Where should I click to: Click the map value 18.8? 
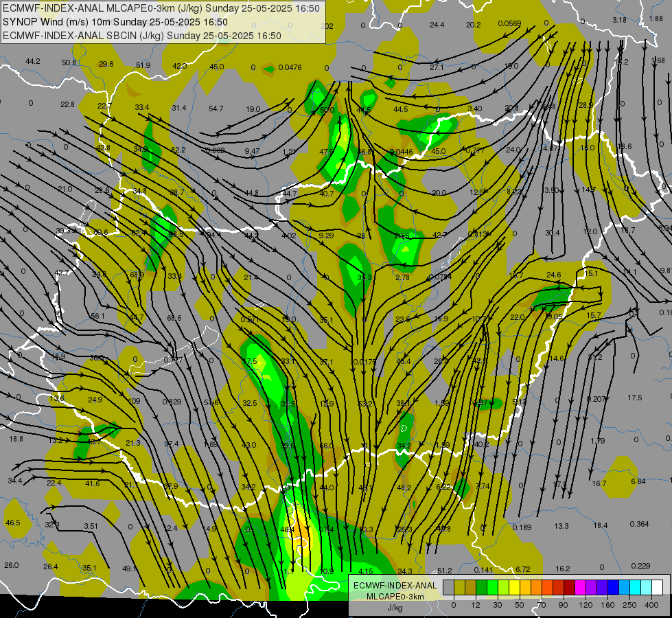coord(16,439)
